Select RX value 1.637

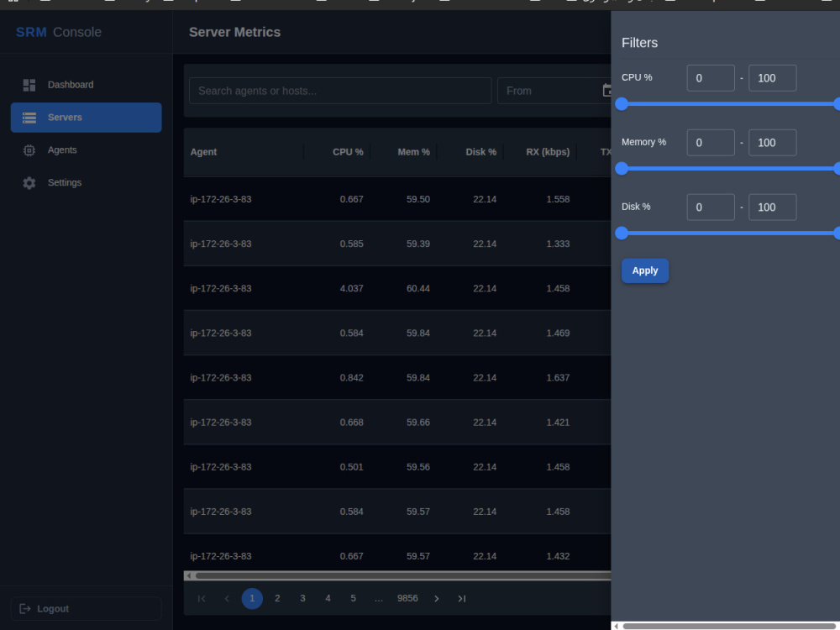click(x=558, y=378)
